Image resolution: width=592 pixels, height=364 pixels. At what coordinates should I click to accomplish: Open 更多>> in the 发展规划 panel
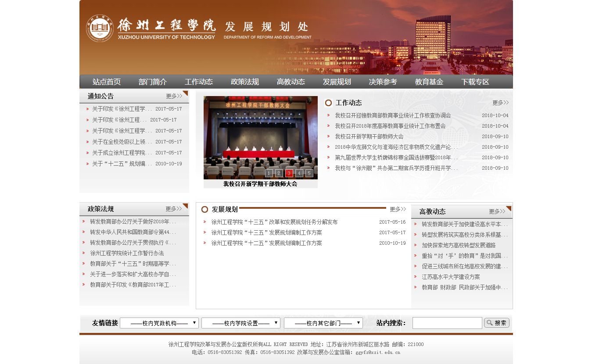click(398, 209)
